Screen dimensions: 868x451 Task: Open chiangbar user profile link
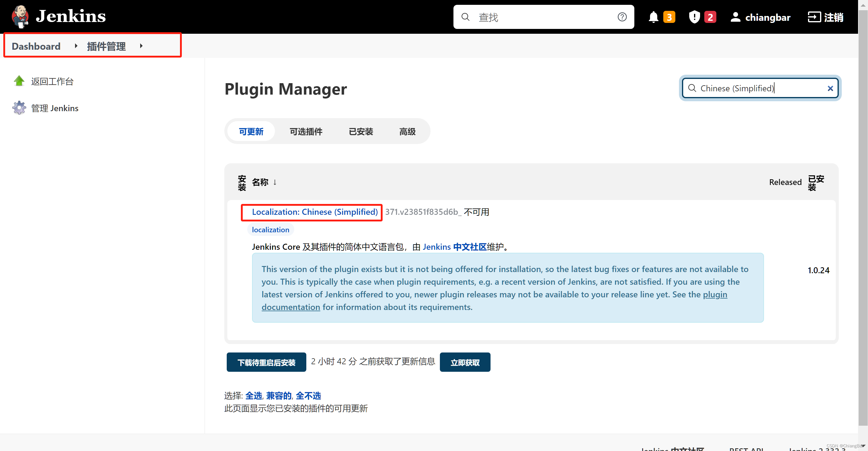click(768, 17)
